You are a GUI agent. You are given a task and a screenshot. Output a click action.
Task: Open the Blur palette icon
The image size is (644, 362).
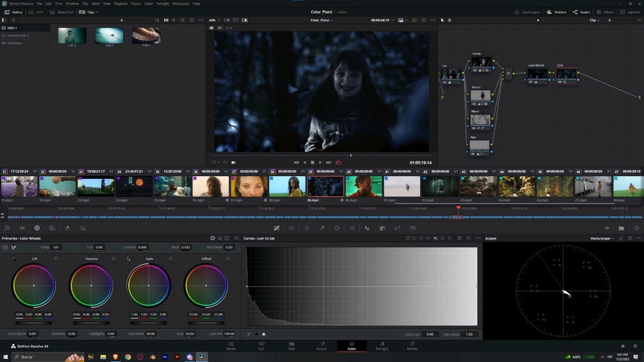tap(367, 228)
